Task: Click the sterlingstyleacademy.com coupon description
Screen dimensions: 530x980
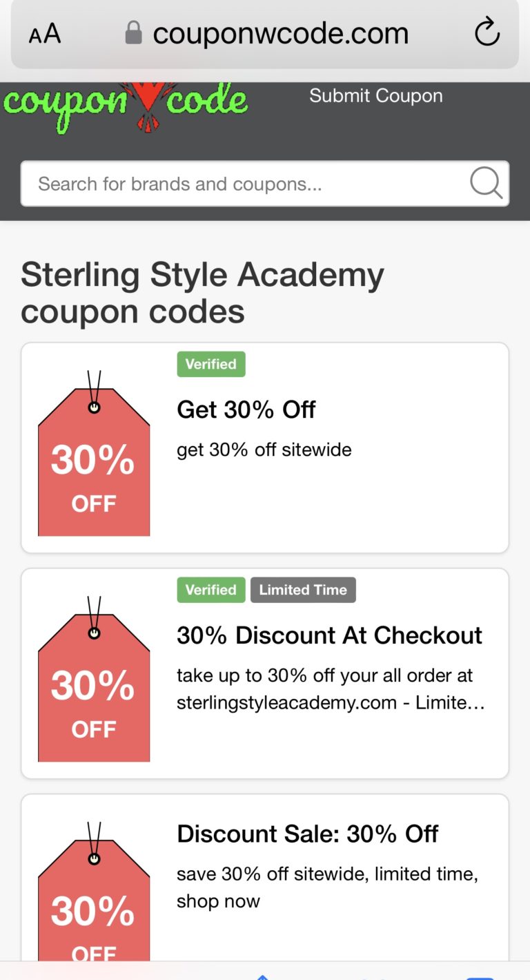Action: coord(331,689)
